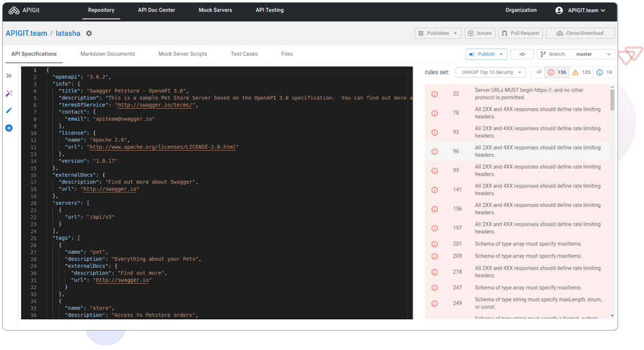644x350 pixels.
Task: Click the blue plus add icon
Action: (x=9, y=128)
